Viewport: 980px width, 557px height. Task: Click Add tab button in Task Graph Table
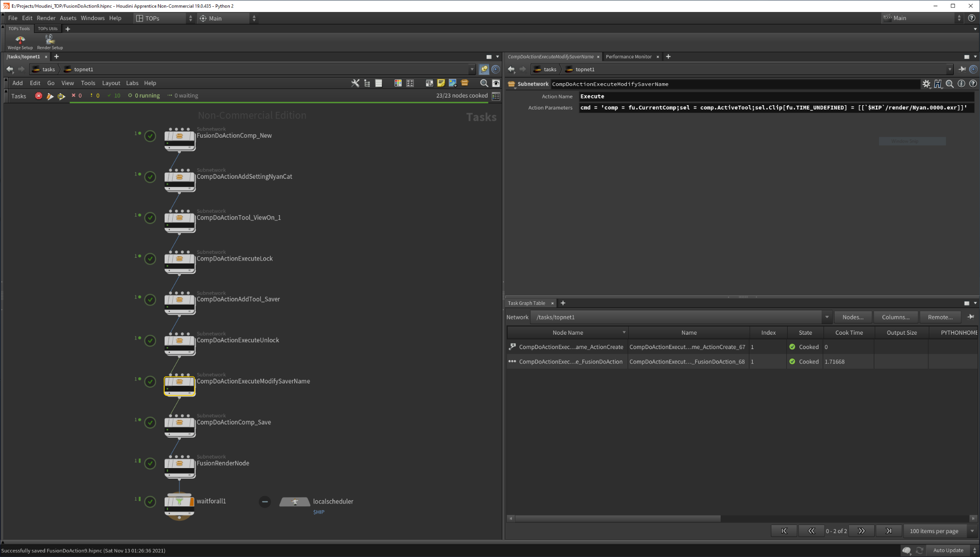(x=563, y=303)
